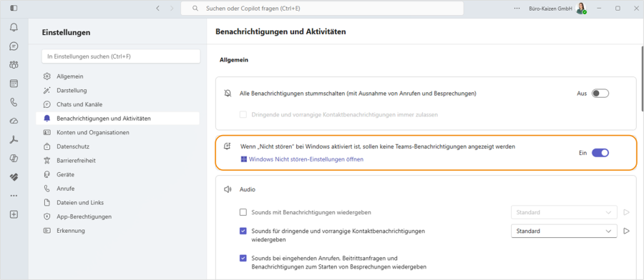The image size is (644, 280).
Task: Check 'Dringende und vorrangige Kontaktbenachrichtigungen immer zulassen'
Action: (x=243, y=115)
